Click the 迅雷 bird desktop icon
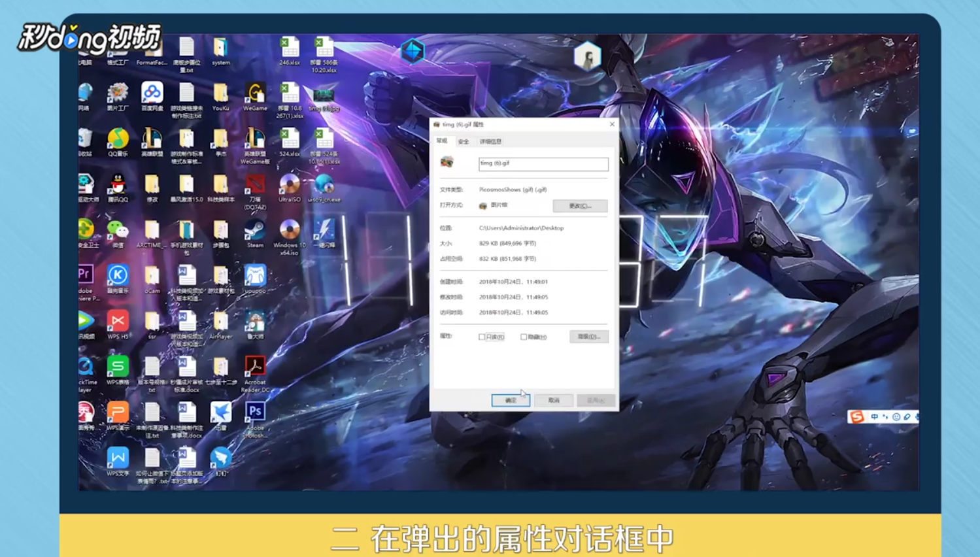 click(221, 417)
